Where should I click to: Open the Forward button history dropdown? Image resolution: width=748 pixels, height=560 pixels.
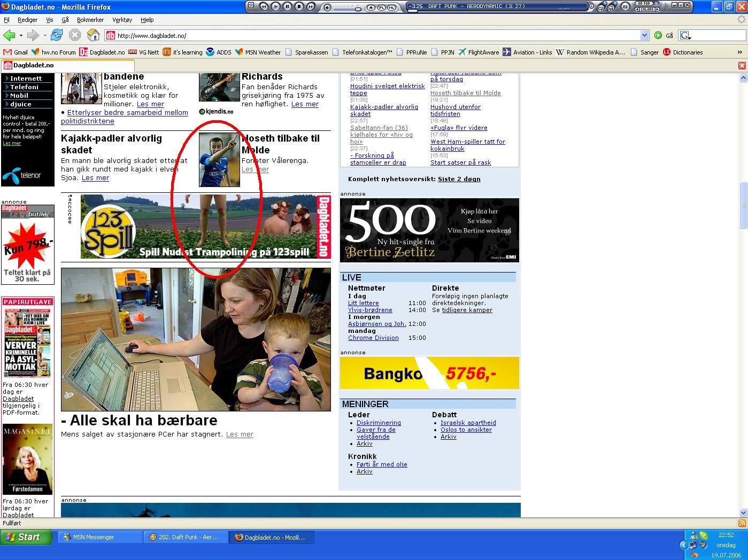(45, 36)
